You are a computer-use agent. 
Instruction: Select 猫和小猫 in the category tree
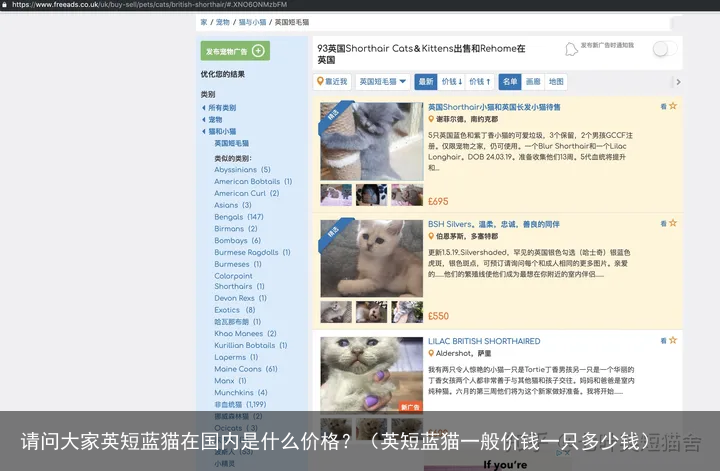(x=222, y=131)
